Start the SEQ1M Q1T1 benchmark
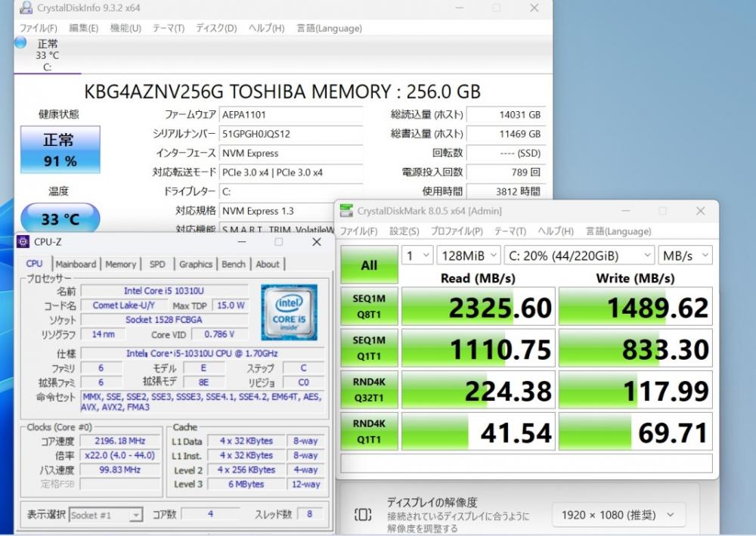The image size is (756, 536). tap(370, 348)
